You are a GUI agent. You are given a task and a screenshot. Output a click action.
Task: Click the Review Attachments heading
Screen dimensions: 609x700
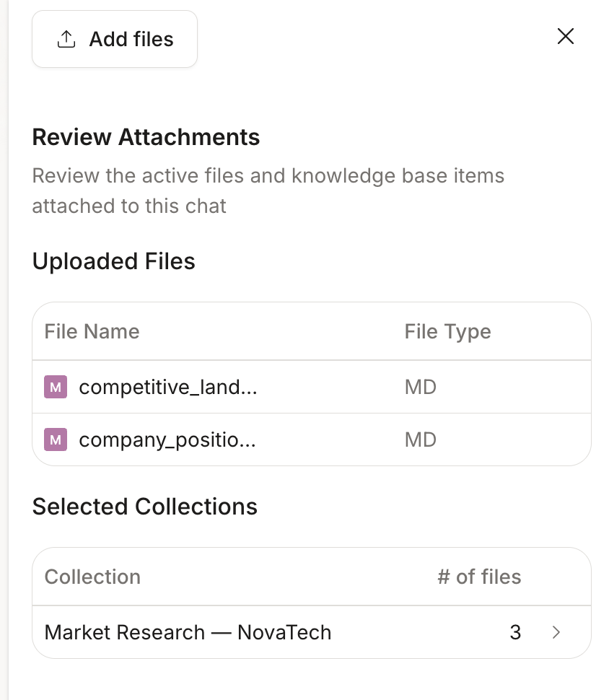[x=146, y=137]
